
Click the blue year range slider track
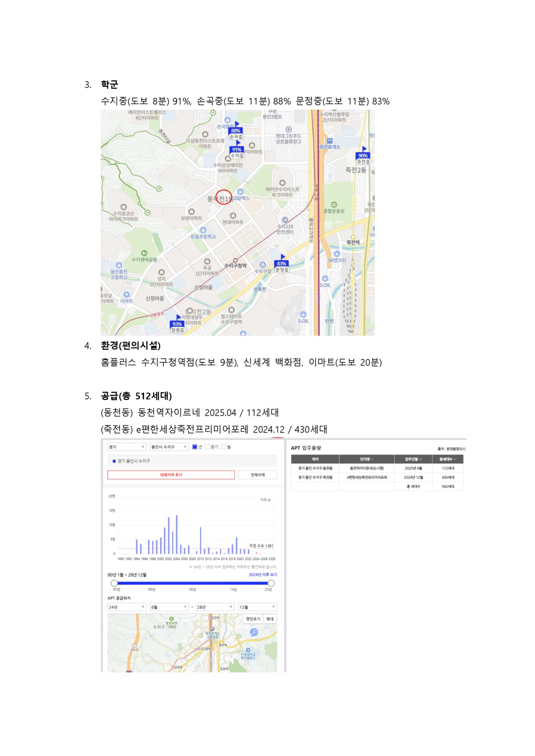pyautogui.click(x=193, y=583)
